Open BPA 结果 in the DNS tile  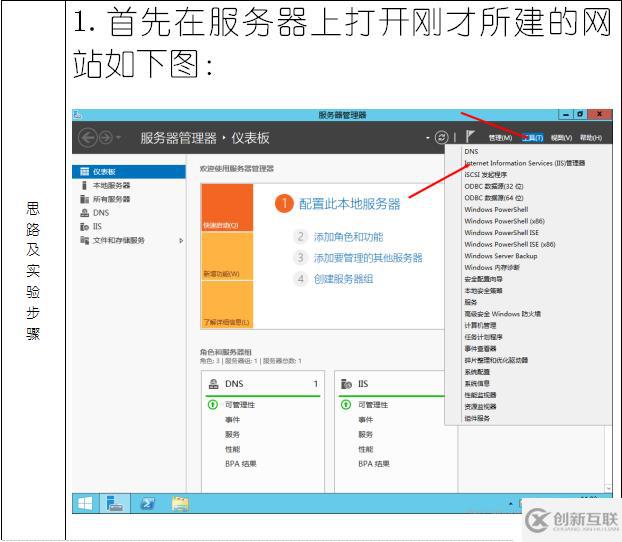241,463
